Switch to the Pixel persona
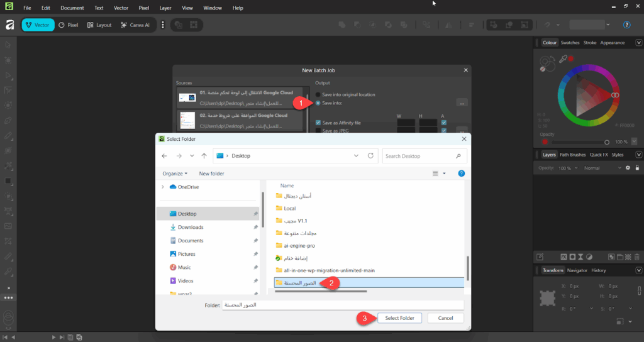 coord(68,25)
